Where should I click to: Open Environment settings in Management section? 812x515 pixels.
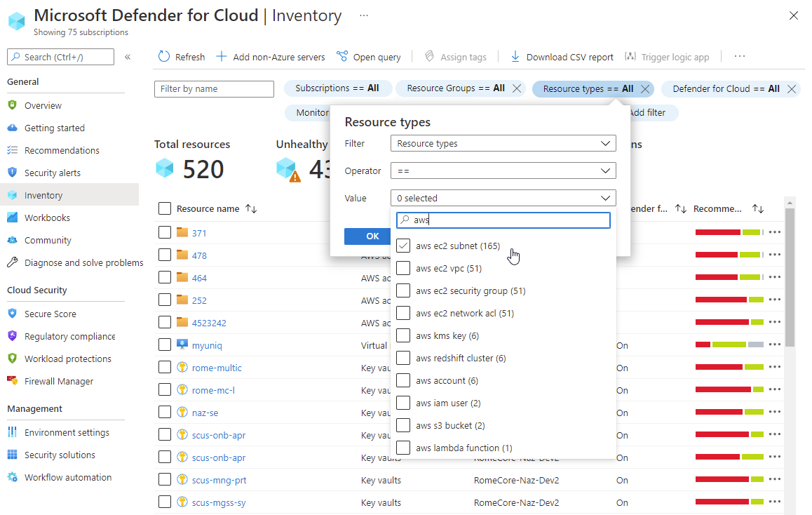coord(67,432)
